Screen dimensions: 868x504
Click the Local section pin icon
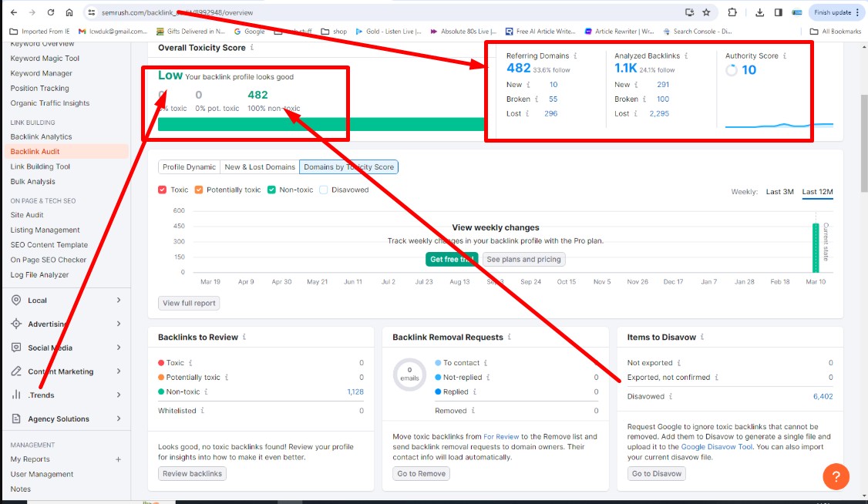pos(17,300)
